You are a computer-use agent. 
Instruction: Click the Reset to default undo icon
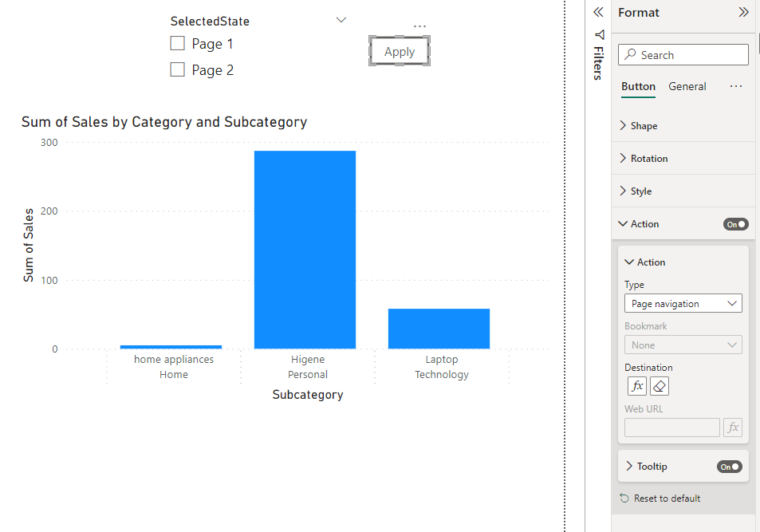coord(624,498)
